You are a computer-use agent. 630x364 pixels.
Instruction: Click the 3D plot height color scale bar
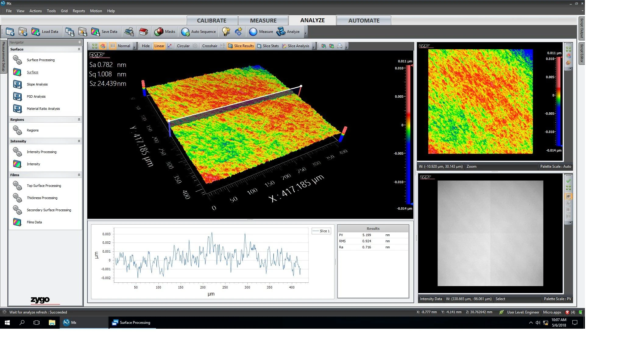click(x=408, y=134)
